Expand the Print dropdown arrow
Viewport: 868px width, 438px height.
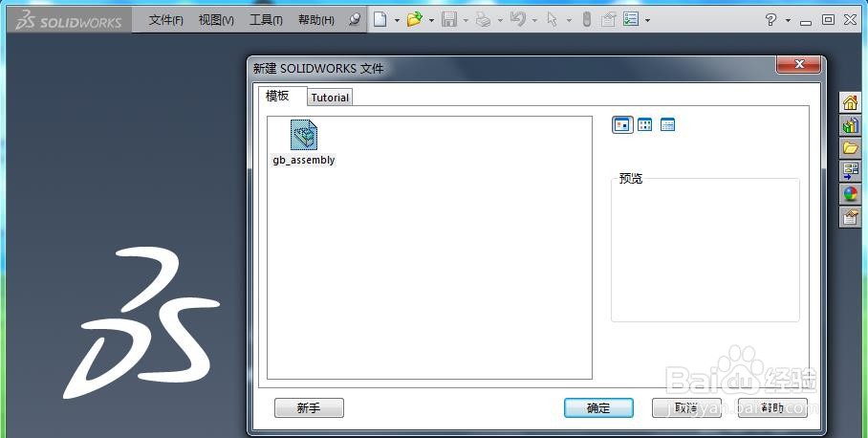pyautogui.click(x=500, y=21)
